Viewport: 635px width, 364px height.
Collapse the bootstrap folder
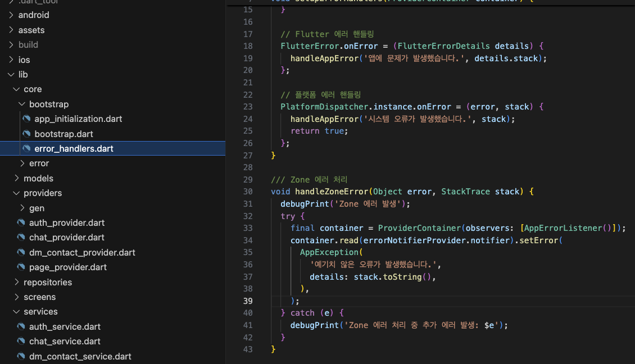[22, 104]
